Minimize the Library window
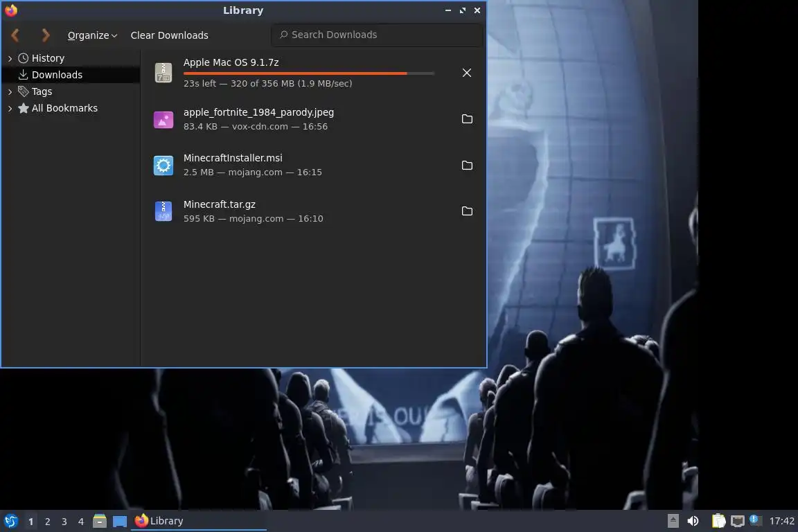 click(x=448, y=10)
